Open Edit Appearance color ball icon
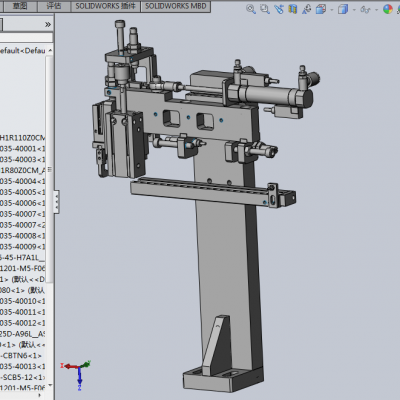Viewport: 400px width, 400px height. tap(387, 9)
